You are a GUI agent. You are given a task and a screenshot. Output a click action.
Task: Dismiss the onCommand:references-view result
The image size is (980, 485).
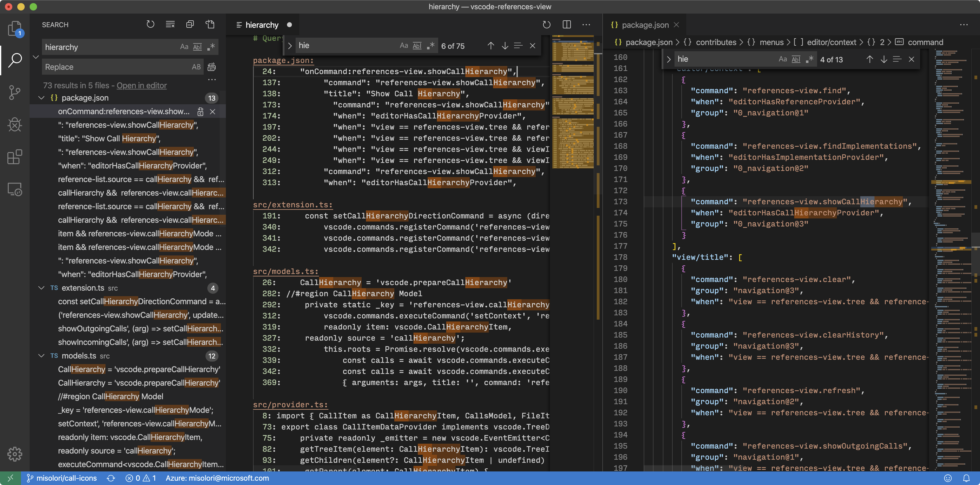click(213, 111)
